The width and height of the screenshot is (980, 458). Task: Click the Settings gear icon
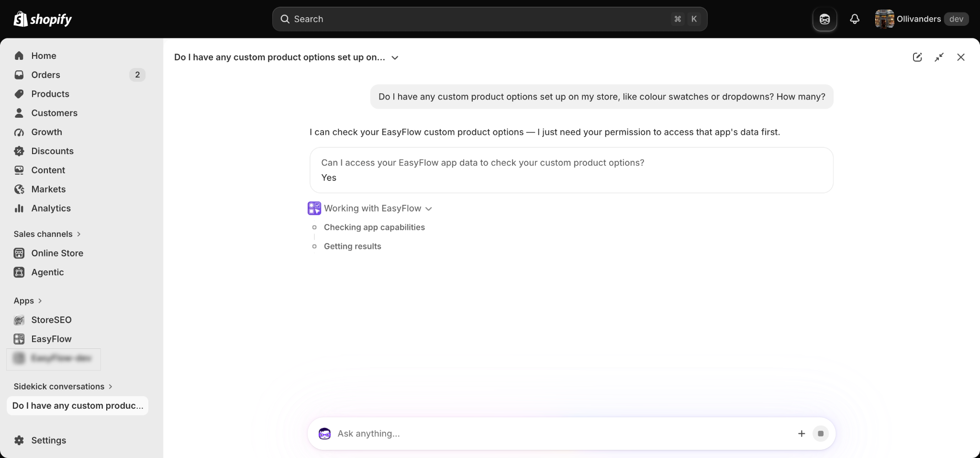19,440
